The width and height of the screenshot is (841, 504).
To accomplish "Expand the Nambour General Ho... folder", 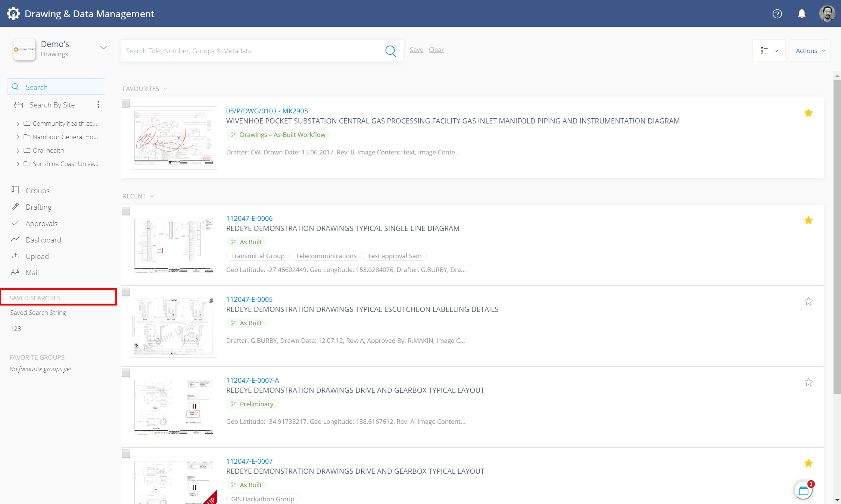I will (x=18, y=137).
